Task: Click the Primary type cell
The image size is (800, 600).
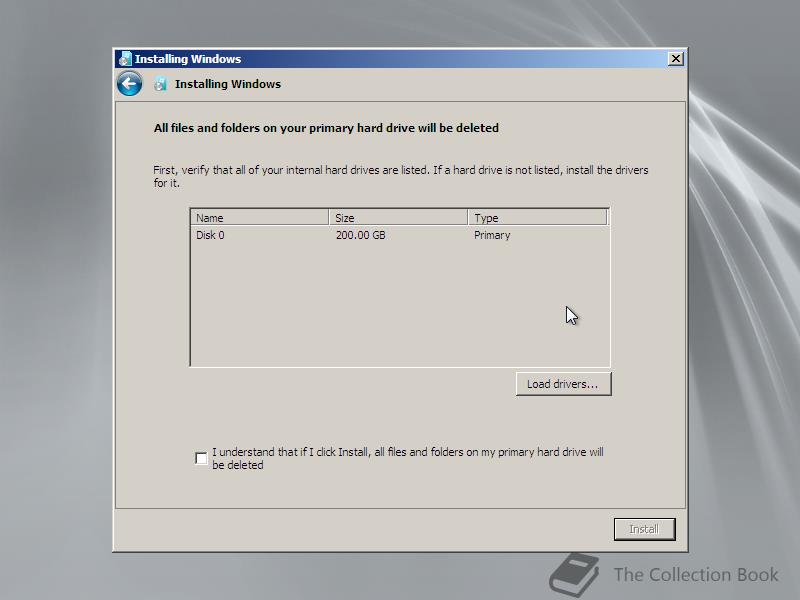Action: pyautogui.click(x=492, y=235)
